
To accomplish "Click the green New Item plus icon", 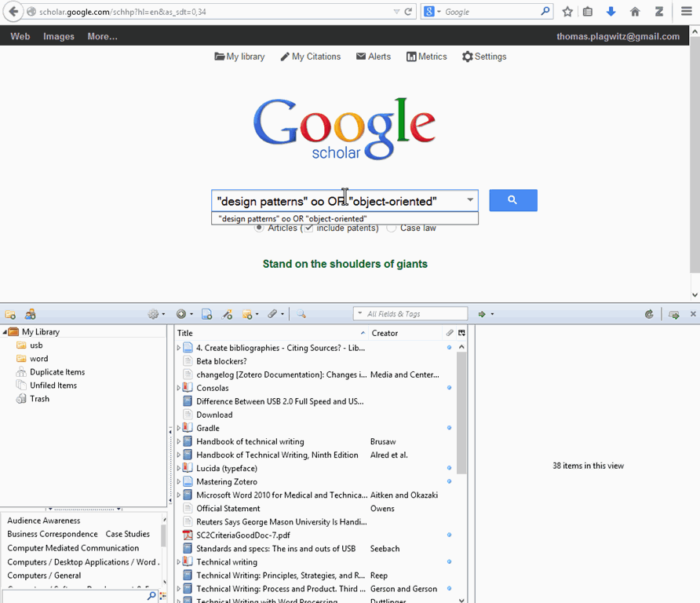I will click(x=182, y=314).
